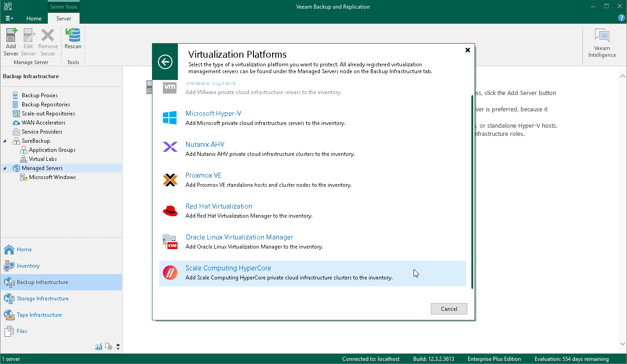Click the dialog's platform list scrollbar
The width and height of the screenshot is (627, 364).
coord(472,192)
